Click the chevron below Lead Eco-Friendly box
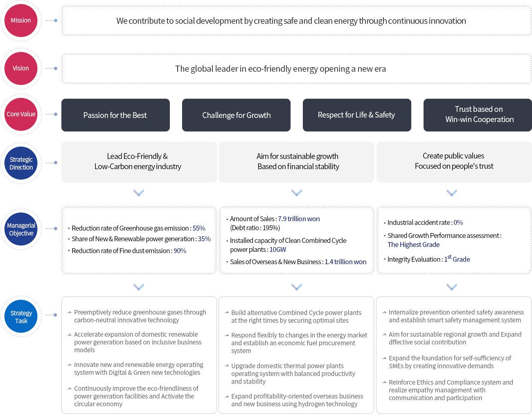The image size is (532, 419). pyautogui.click(x=139, y=193)
